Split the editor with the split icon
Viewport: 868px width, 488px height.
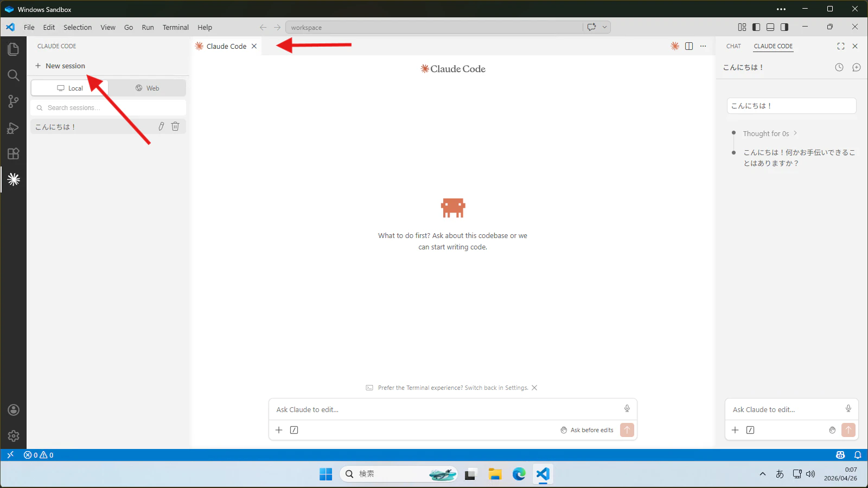pos(689,46)
